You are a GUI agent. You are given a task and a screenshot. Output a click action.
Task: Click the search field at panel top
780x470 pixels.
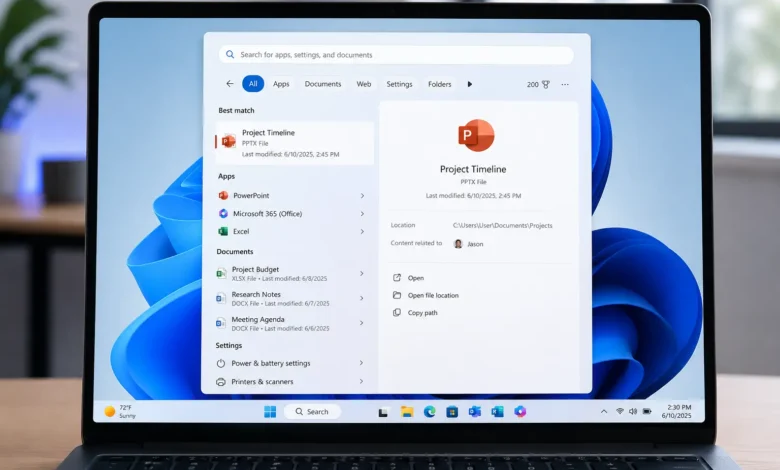point(396,55)
